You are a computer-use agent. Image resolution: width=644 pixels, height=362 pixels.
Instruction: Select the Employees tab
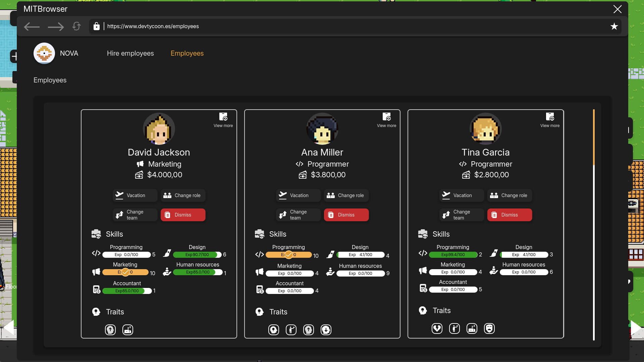[187, 53]
